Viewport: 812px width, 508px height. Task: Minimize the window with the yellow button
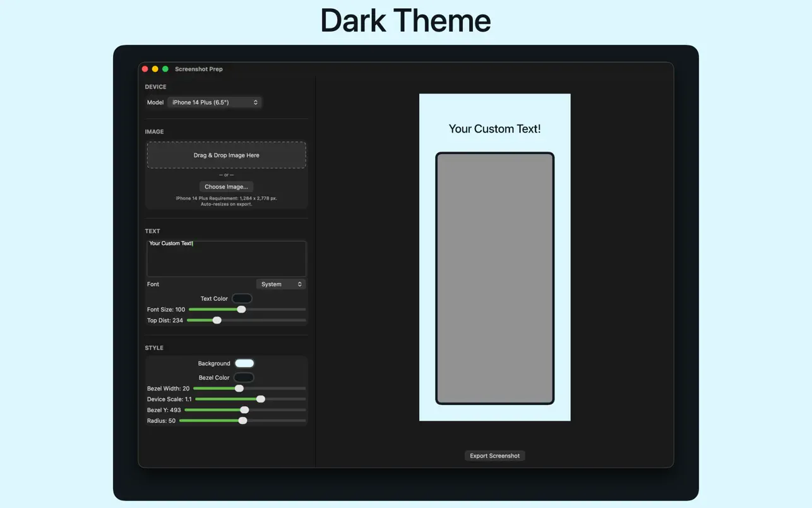point(155,69)
